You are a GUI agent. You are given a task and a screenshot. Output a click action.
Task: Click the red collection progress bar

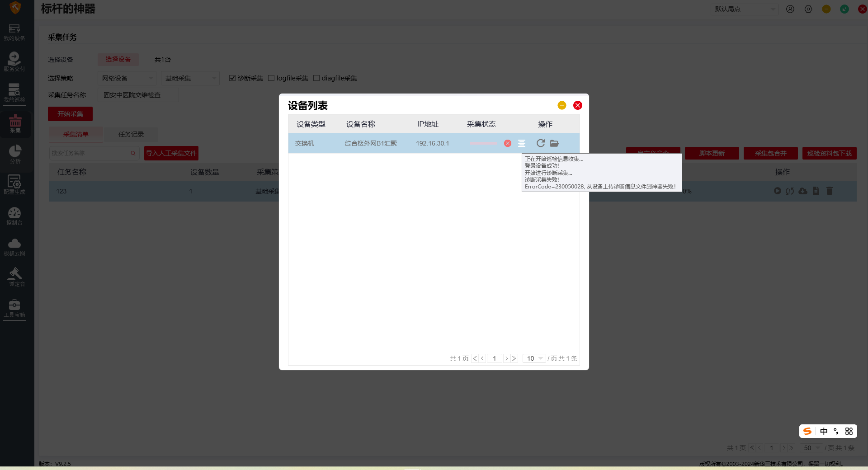[x=483, y=143]
